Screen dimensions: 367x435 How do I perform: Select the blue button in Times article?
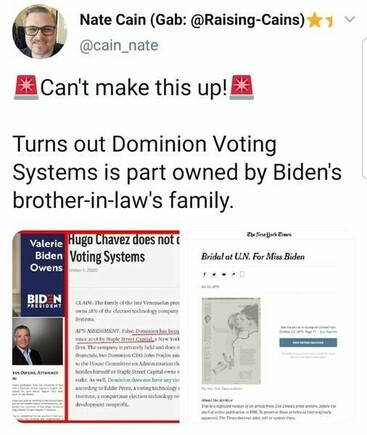click(x=308, y=343)
